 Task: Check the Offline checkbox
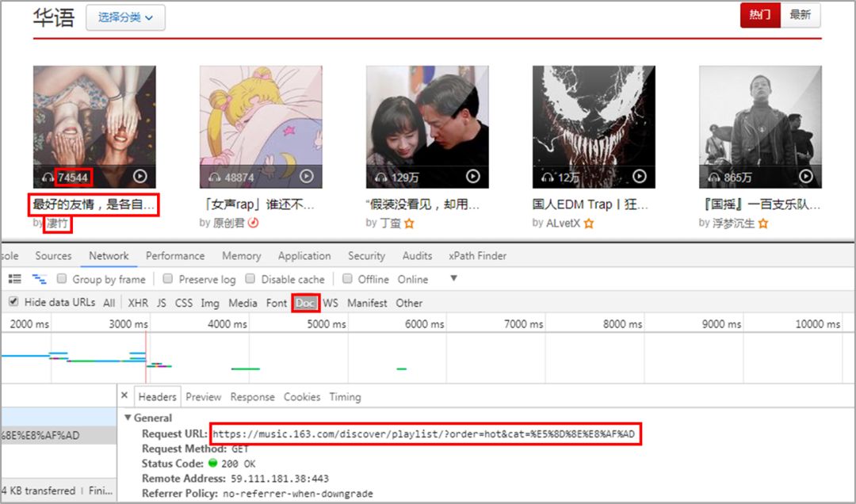point(347,278)
